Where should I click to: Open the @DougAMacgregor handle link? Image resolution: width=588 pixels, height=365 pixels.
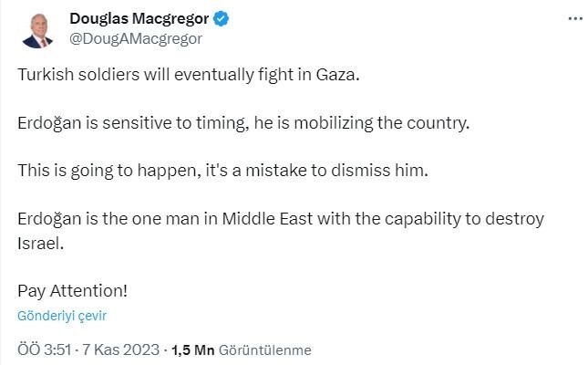(136, 38)
